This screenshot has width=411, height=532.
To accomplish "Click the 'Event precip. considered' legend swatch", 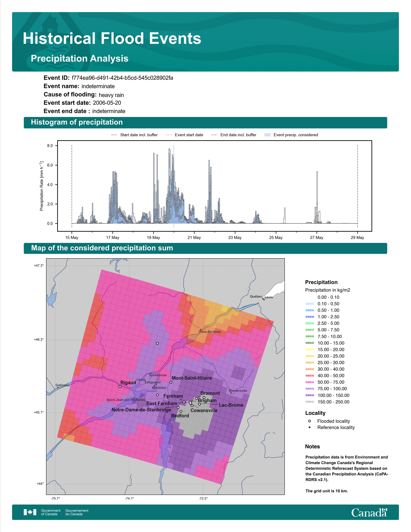I will (x=267, y=135).
